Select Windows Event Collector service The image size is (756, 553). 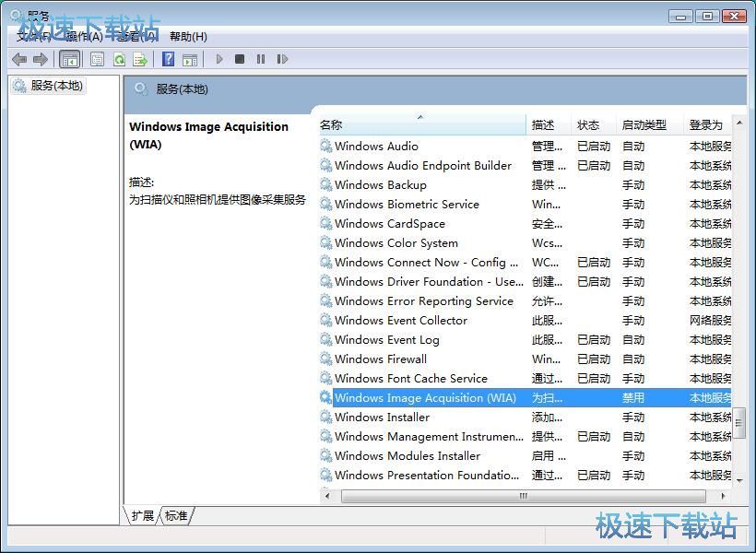click(x=526, y=320)
